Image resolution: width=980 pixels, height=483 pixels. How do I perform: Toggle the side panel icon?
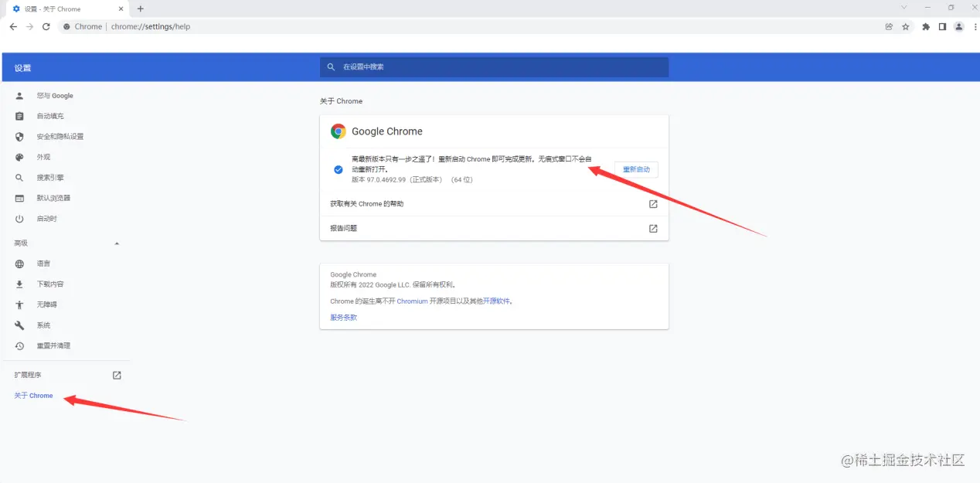(x=942, y=26)
